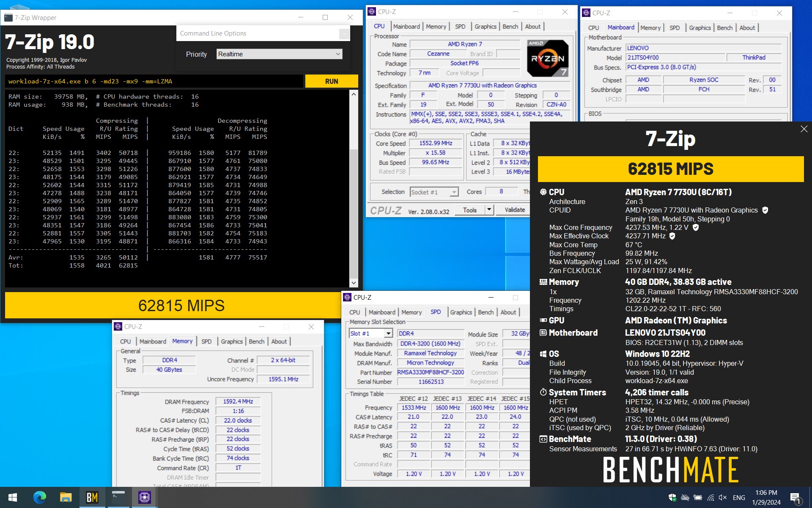The image size is (812, 508).
Task: Open the Slot #1 memory slot dropdown
Action: point(371,334)
